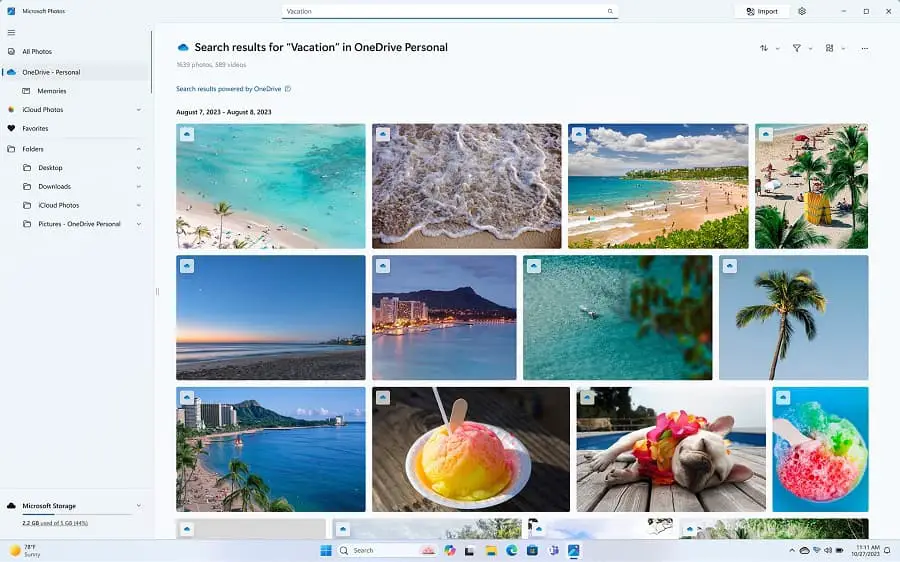The height and width of the screenshot is (562, 900).
Task: Click the OneDrive cloud badge on first beach photo
Action: [x=187, y=134]
